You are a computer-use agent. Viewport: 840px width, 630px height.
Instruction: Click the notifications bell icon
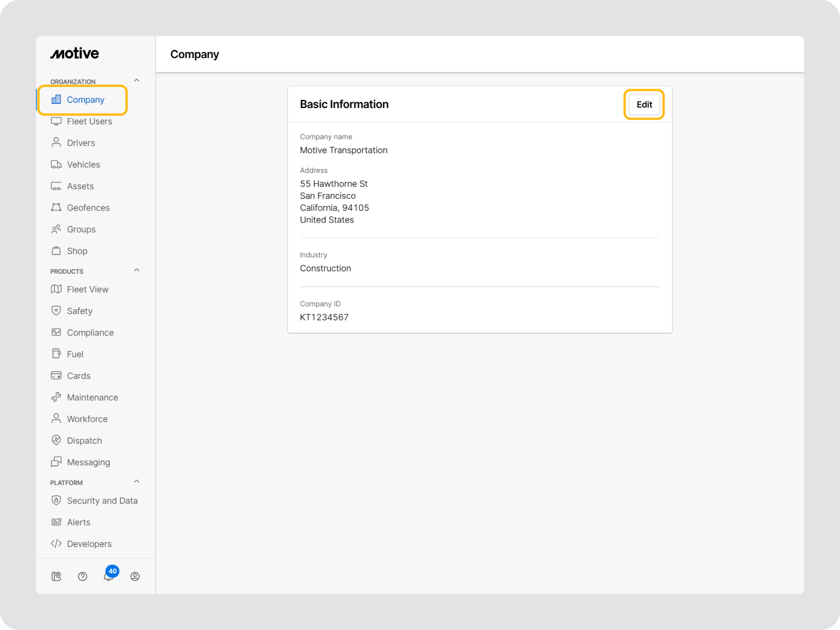pos(109,576)
